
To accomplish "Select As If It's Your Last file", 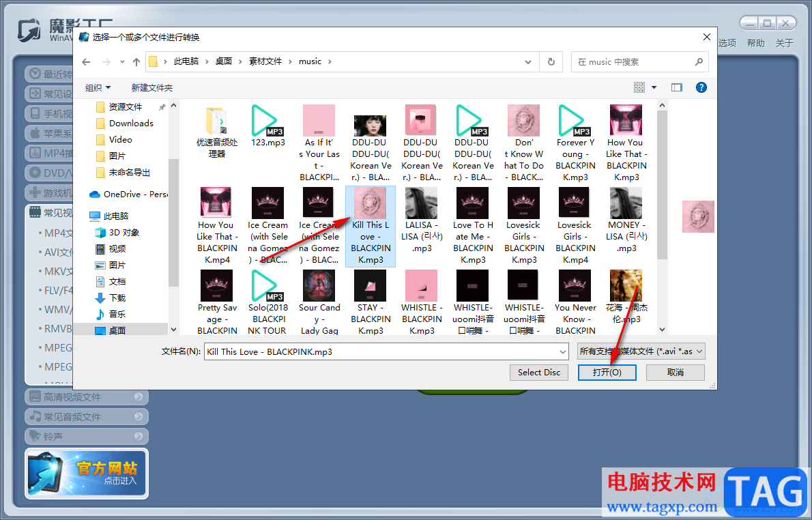I will [319, 143].
